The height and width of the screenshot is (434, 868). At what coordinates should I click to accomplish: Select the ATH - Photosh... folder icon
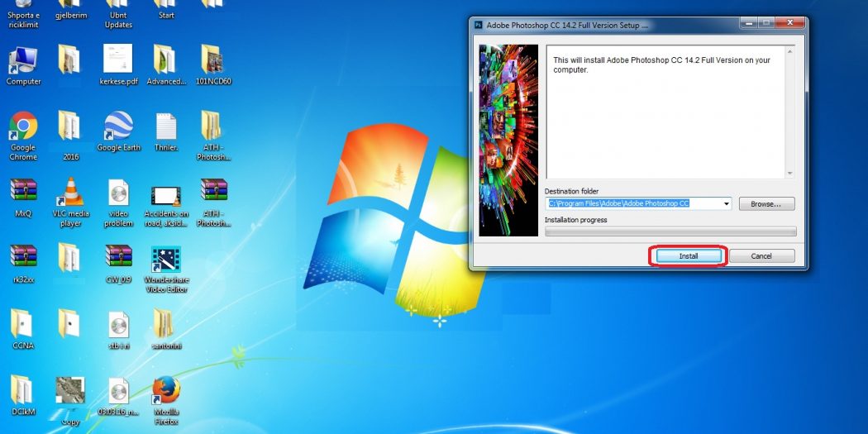pos(213,126)
